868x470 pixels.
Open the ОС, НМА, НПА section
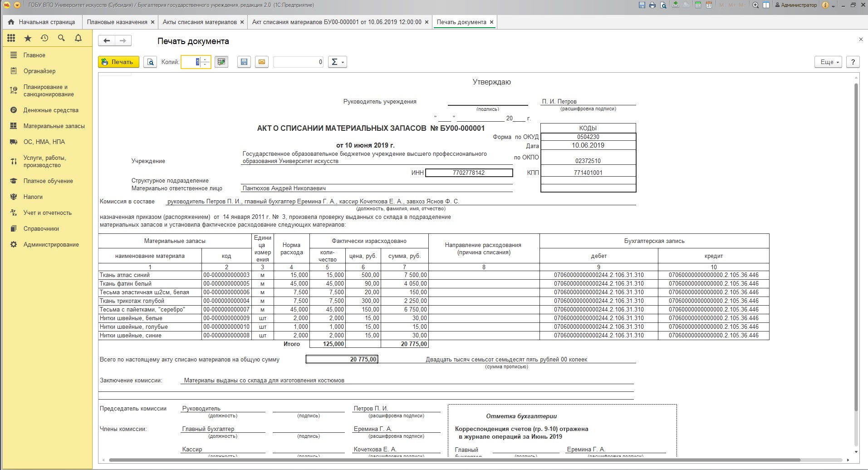point(47,142)
